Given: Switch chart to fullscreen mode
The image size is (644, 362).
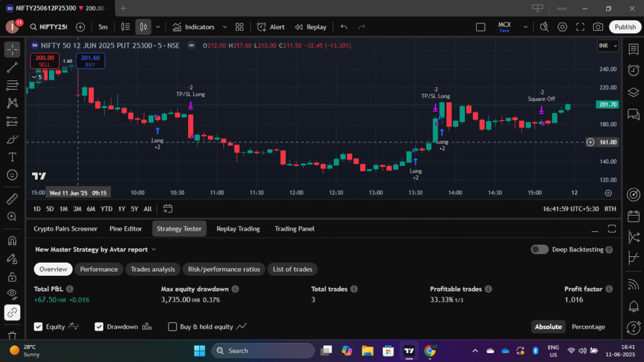Looking at the screenshot, I should [x=580, y=27].
